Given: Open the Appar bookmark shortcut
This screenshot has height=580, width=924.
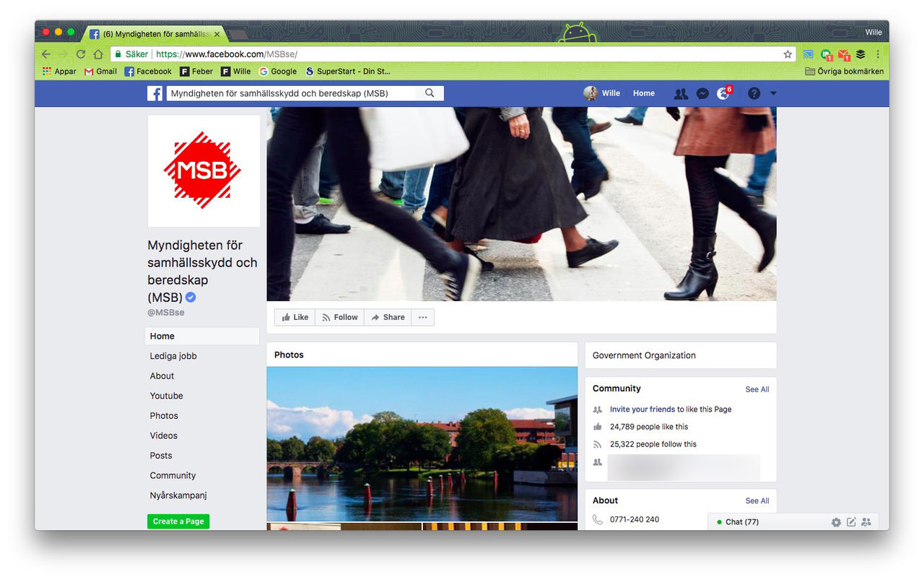Looking at the screenshot, I should pyautogui.click(x=59, y=72).
